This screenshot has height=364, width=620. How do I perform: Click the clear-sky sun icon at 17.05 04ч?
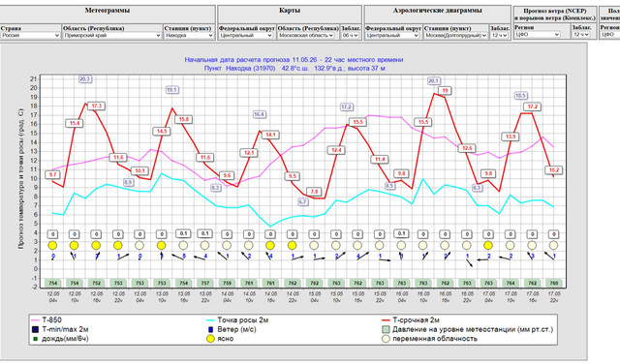488,246
